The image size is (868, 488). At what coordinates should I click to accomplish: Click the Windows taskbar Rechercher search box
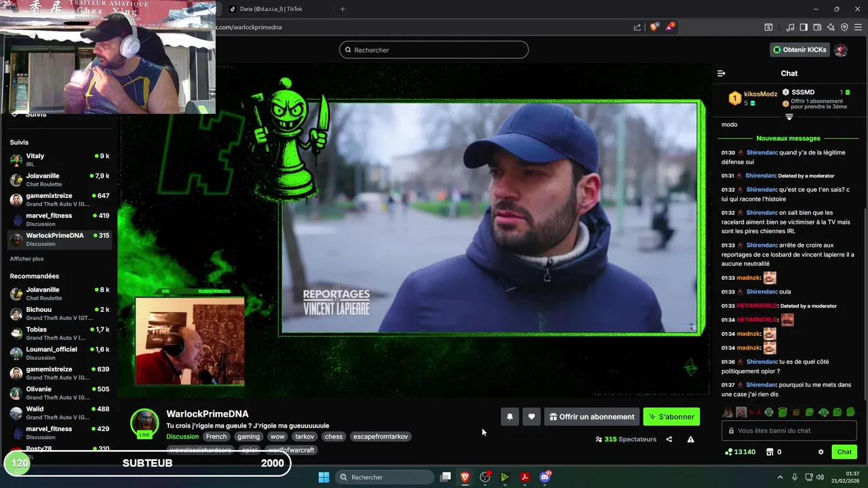(386, 477)
